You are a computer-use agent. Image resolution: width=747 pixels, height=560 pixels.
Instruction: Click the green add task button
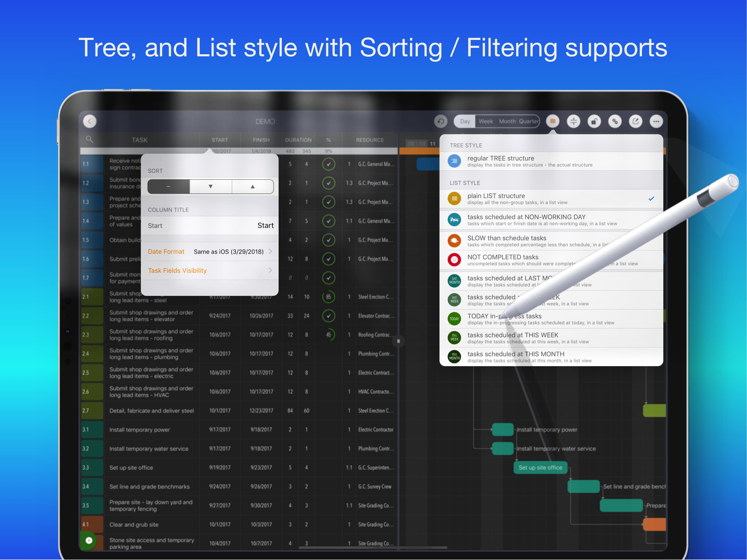89,540
